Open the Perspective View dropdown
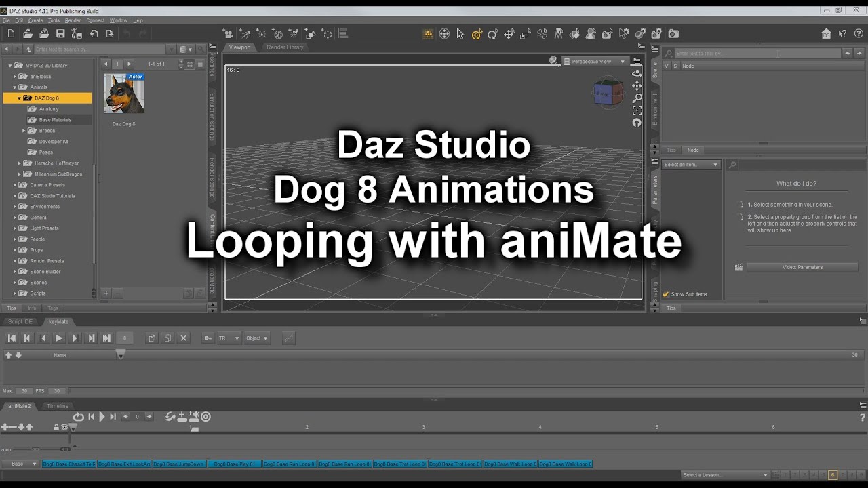 [595, 61]
